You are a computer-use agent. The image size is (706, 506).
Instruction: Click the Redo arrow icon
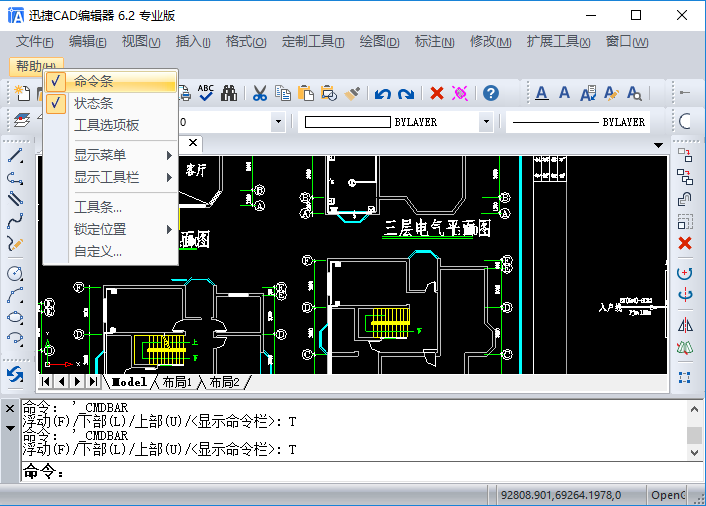tap(406, 94)
